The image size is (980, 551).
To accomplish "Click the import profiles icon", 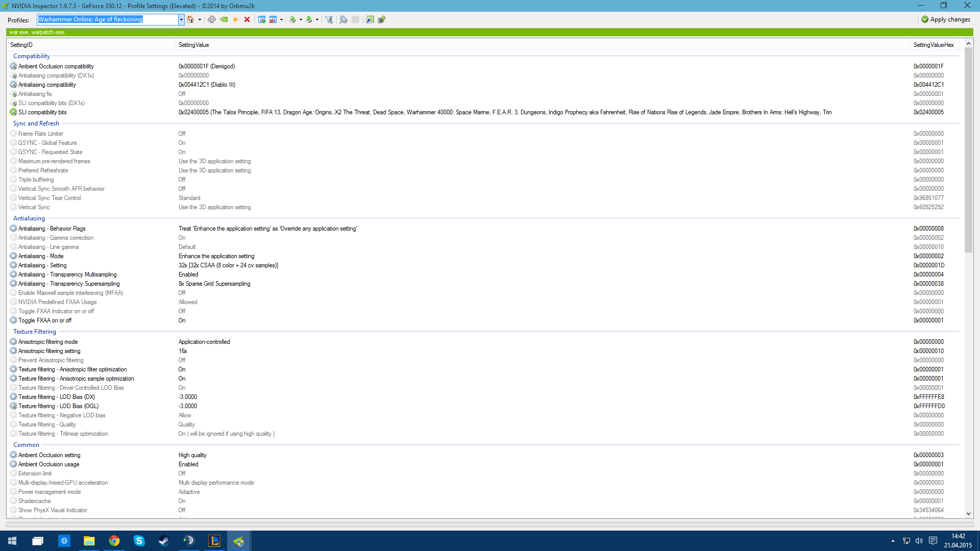I will coord(309,19).
